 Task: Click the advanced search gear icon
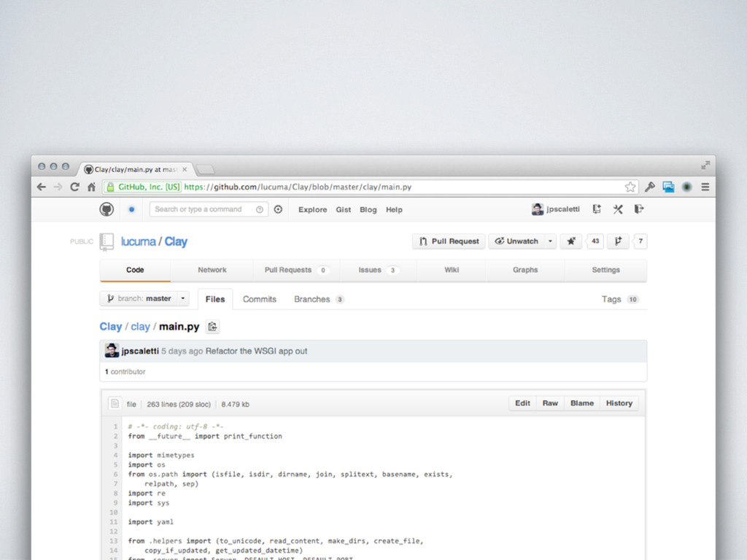(278, 209)
